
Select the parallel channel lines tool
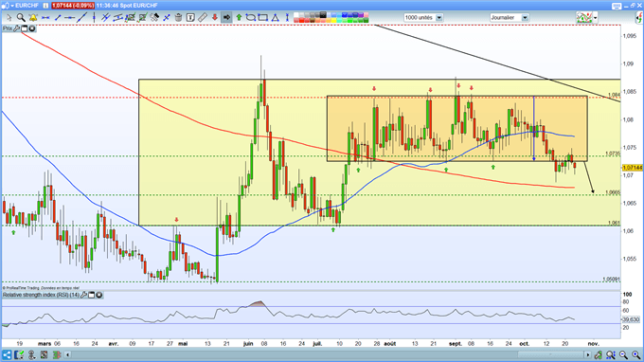pos(105,17)
